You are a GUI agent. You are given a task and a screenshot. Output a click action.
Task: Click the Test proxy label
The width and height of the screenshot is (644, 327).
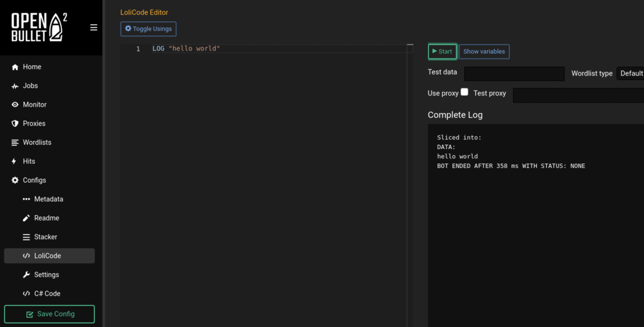[x=490, y=93]
